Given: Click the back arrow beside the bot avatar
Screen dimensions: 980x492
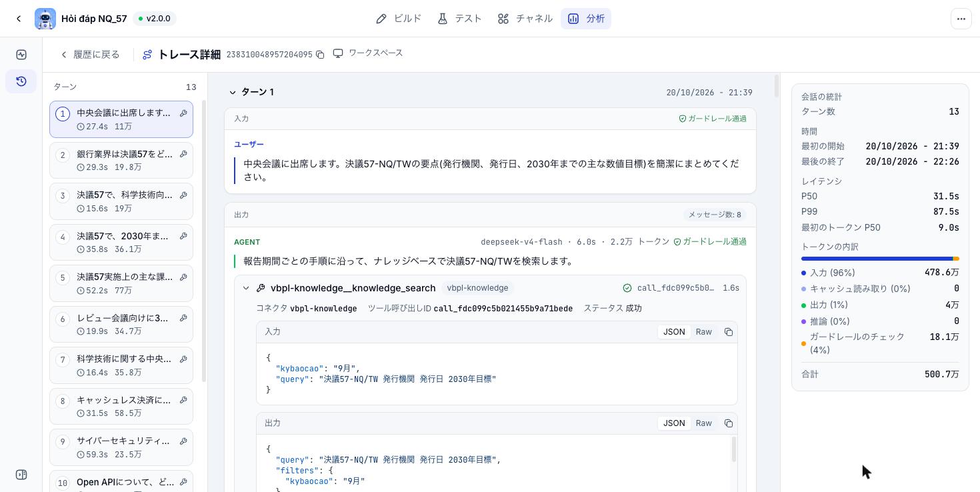Looking at the screenshot, I should (x=19, y=19).
